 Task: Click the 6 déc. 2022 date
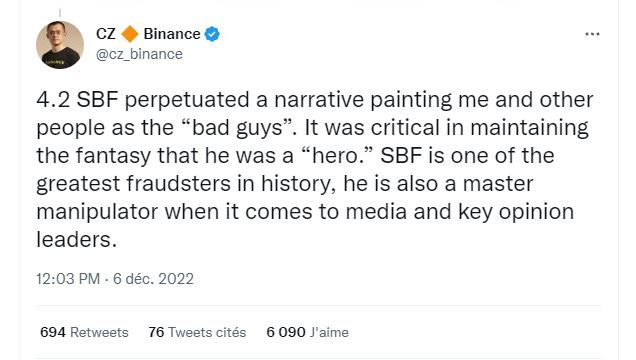pyautogui.click(x=153, y=279)
